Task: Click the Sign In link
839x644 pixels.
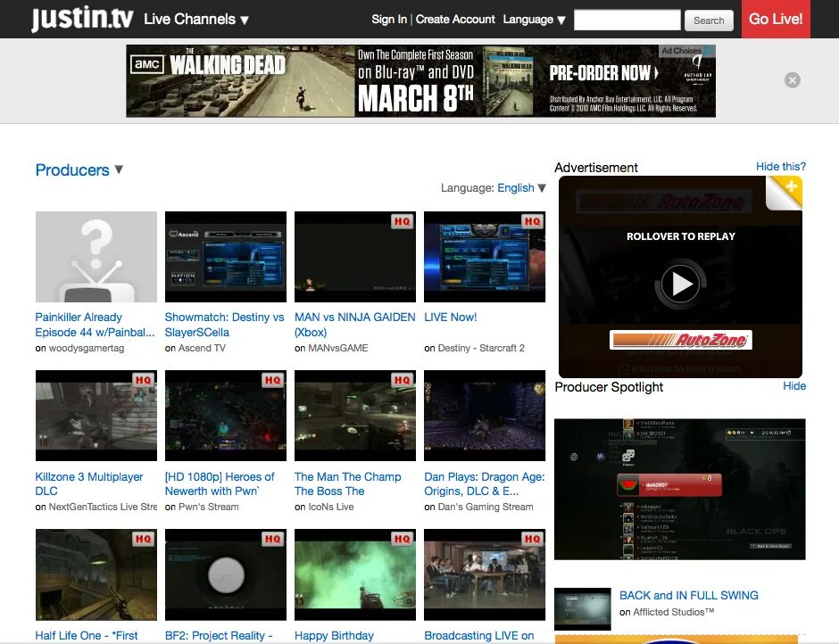Action: [389, 20]
